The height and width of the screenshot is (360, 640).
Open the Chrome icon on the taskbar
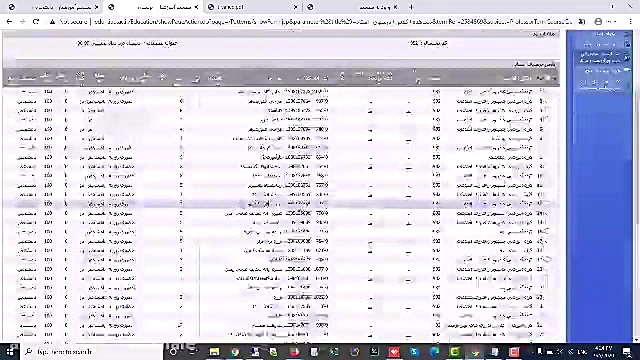pos(235,351)
